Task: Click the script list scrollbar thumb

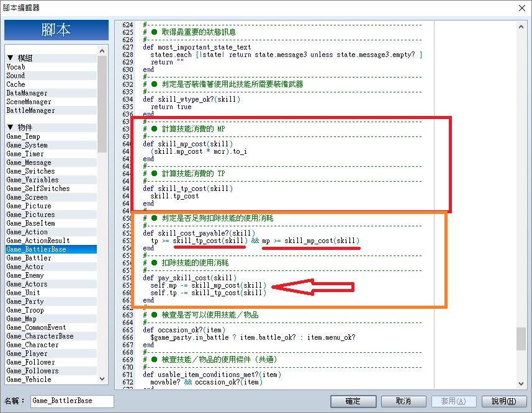Action: point(102,104)
